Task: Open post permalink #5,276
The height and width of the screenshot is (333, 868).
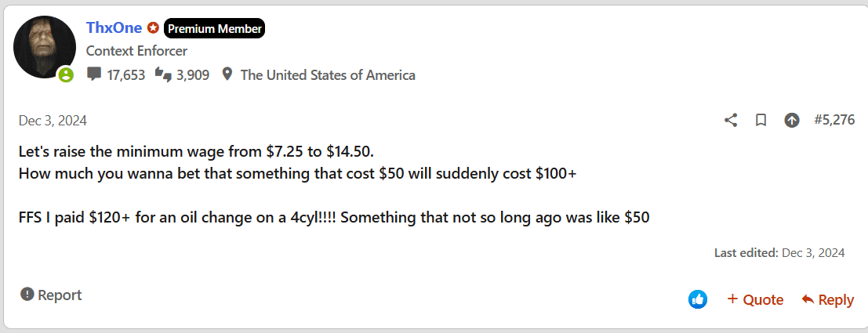Action: pos(833,120)
